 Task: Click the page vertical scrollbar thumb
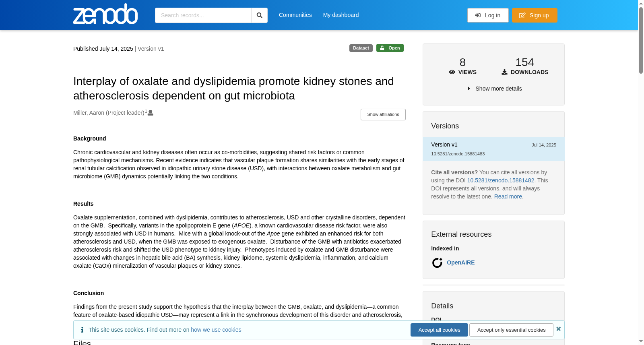(641, 40)
